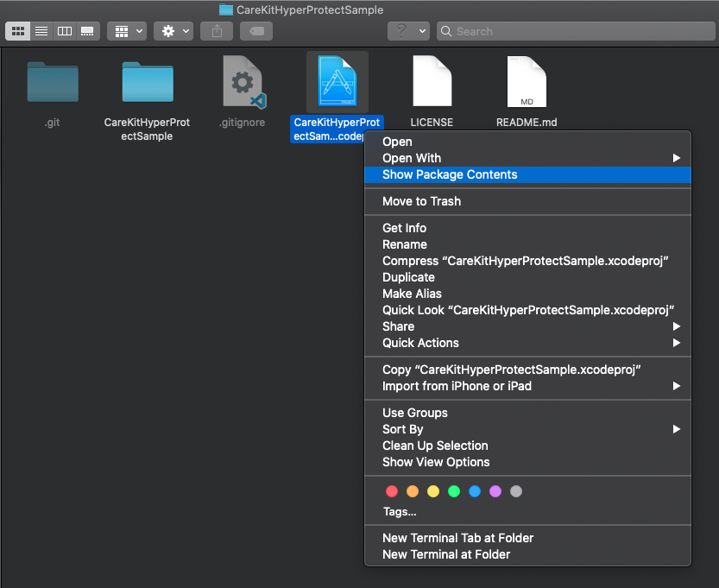Screen dimensions: 719x588
Task: Open the question mark dropdown in toolbar
Action: (x=408, y=31)
